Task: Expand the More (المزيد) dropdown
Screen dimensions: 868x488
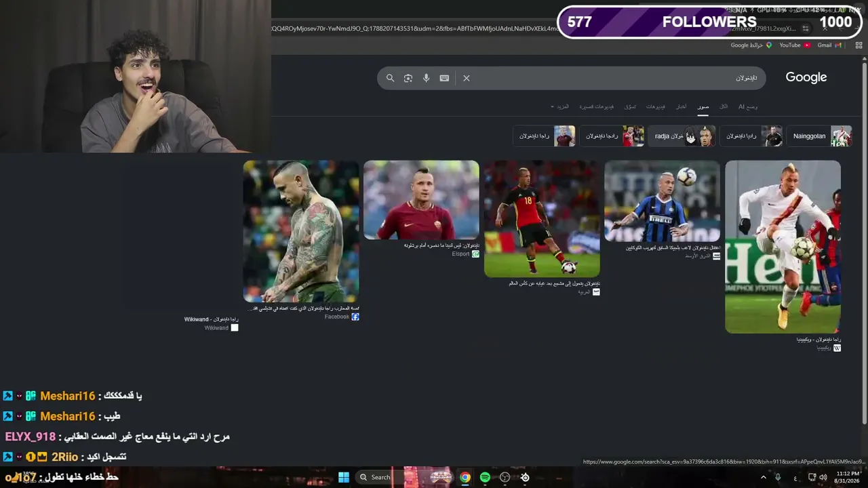Action: 560,106
